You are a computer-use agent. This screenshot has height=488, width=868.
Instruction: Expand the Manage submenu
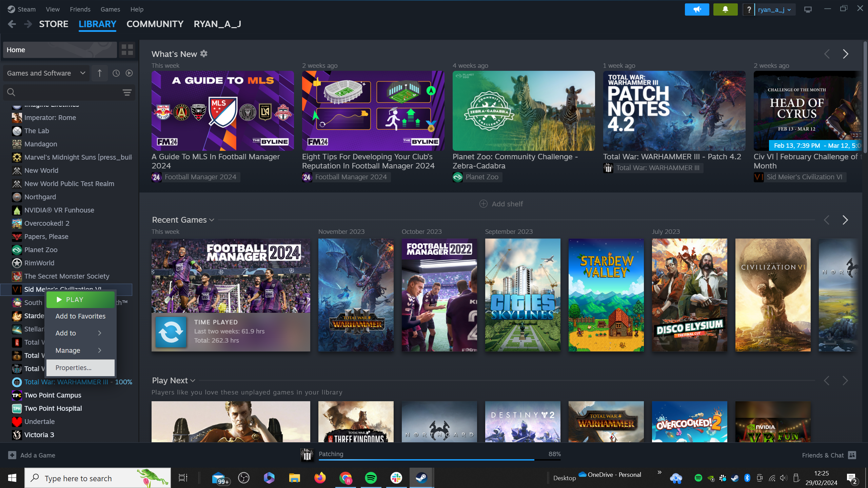80,350
